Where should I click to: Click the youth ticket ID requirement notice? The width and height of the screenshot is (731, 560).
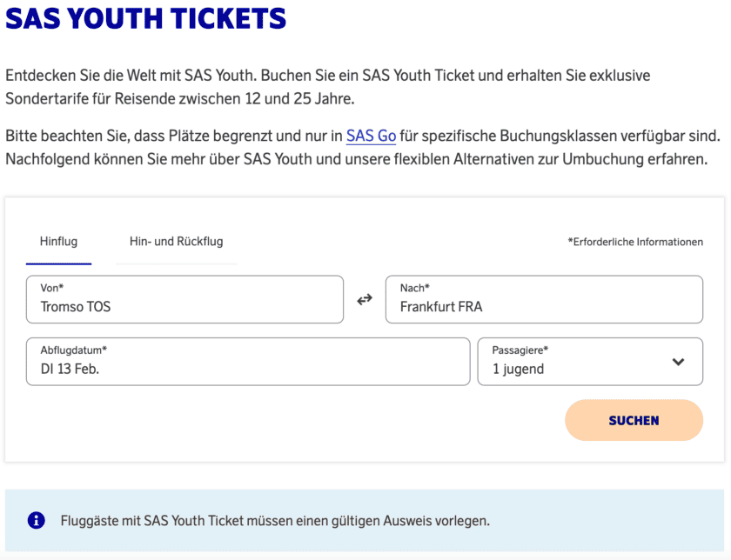(x=274, y=519)
